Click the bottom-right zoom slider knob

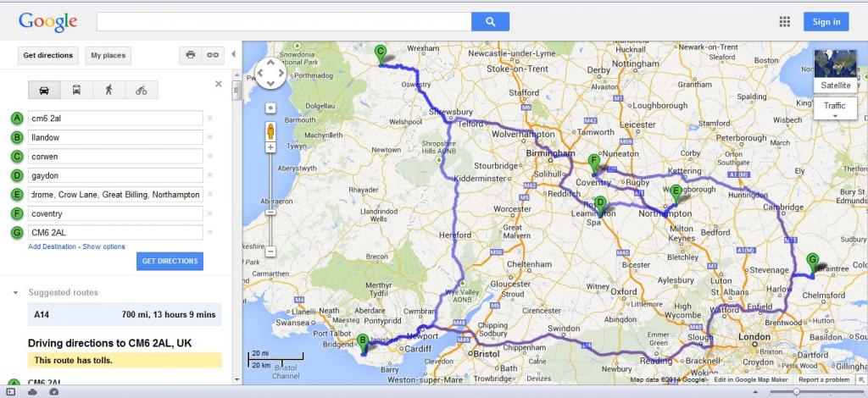coord(796,392)
